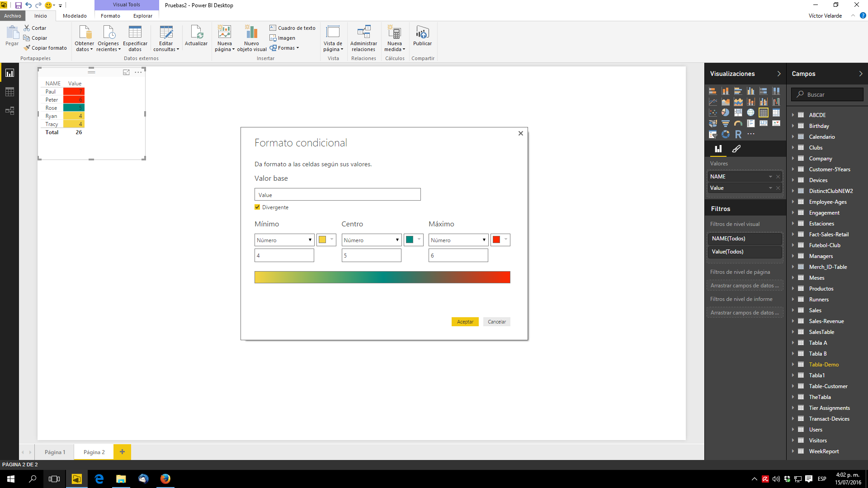Select the R script visual
Image resolution: width=868 pixels, height=488 pixels.
pos(738,134)
